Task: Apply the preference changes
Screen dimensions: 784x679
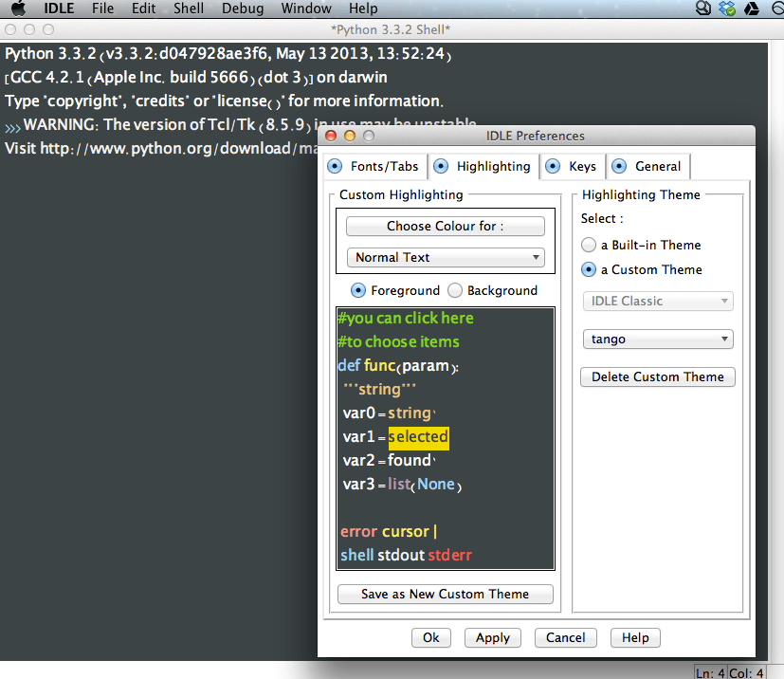Action: pos(492,637)
